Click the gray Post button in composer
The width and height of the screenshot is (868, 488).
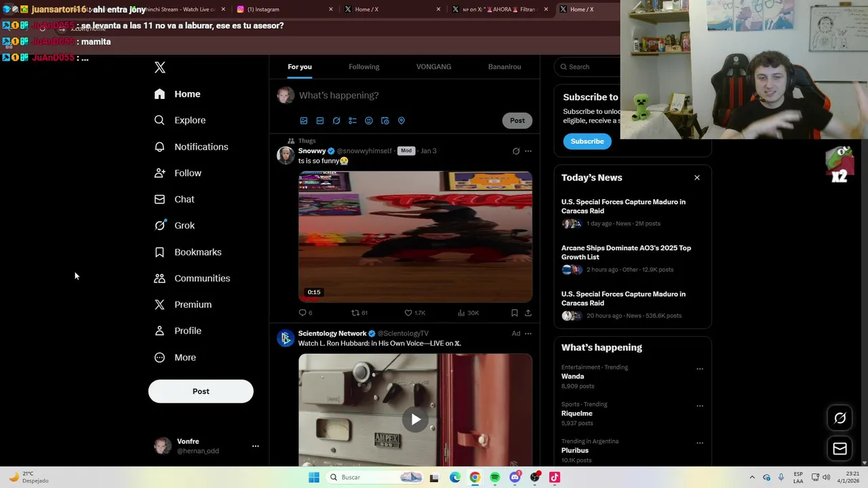click(517, 121)
